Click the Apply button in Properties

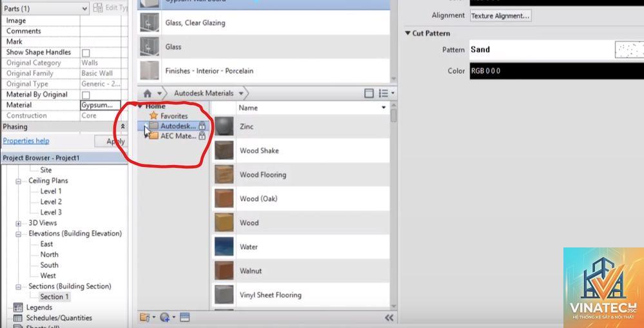point(112,141)
